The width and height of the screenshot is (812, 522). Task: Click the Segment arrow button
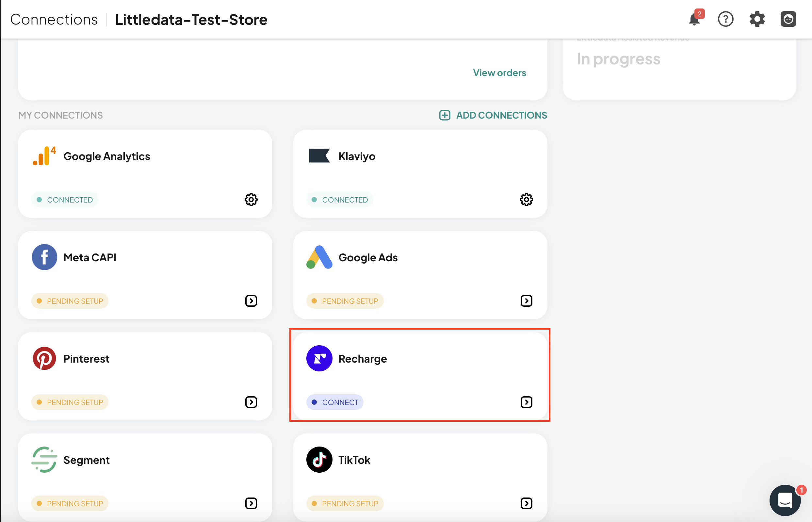[x=251, y=504]
